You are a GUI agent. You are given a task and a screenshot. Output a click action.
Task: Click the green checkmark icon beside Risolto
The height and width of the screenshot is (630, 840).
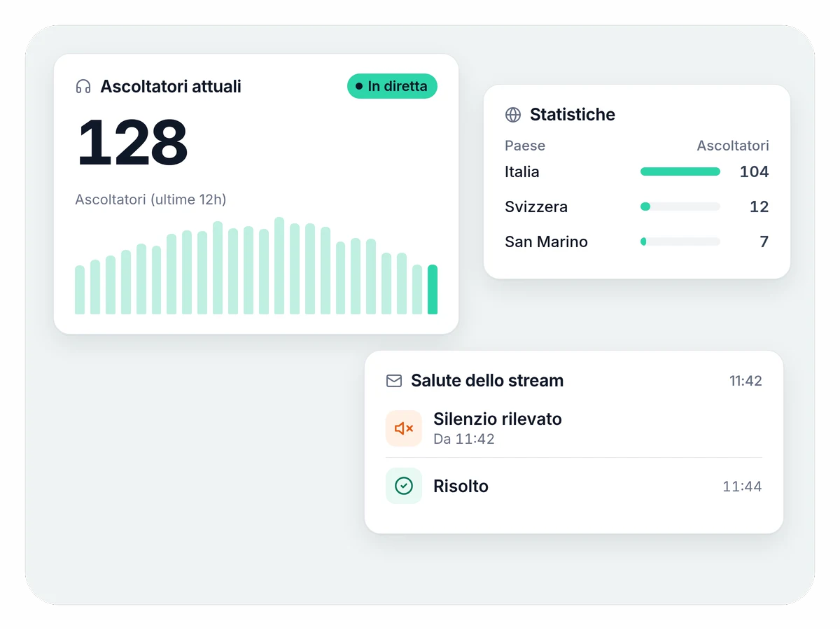(x=404, y=486)
